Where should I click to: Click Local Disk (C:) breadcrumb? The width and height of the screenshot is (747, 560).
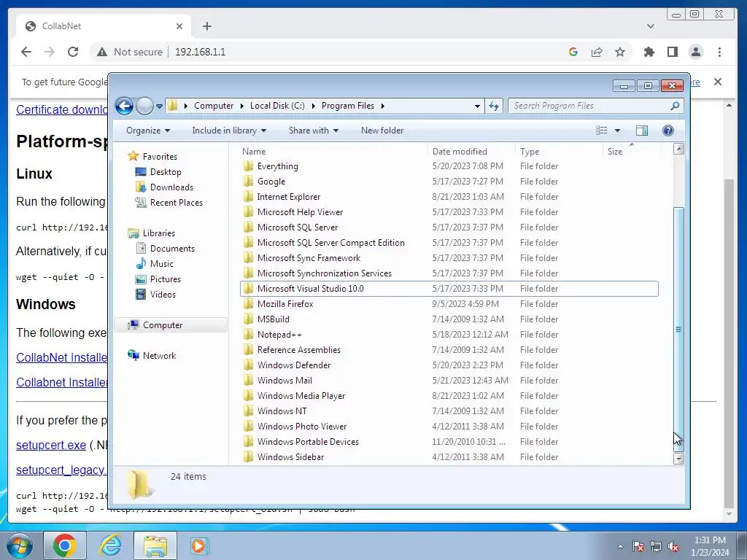point(277,106)
